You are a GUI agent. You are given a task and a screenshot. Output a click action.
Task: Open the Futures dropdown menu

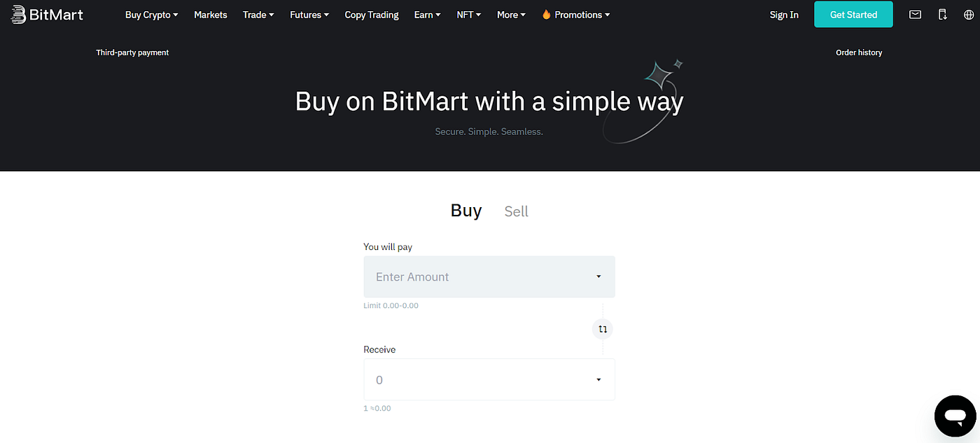point(309,14)
